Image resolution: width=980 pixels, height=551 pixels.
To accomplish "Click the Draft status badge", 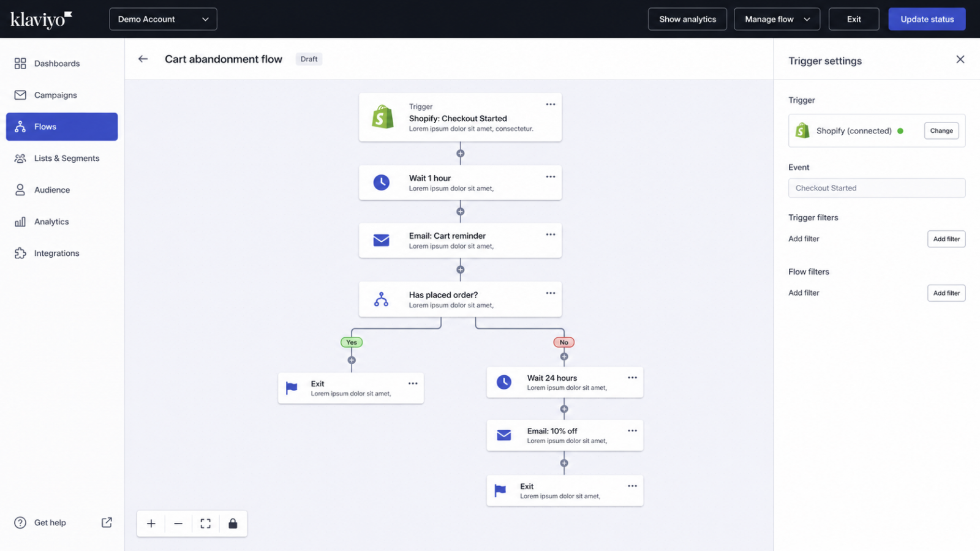I will tap(309, 59).
